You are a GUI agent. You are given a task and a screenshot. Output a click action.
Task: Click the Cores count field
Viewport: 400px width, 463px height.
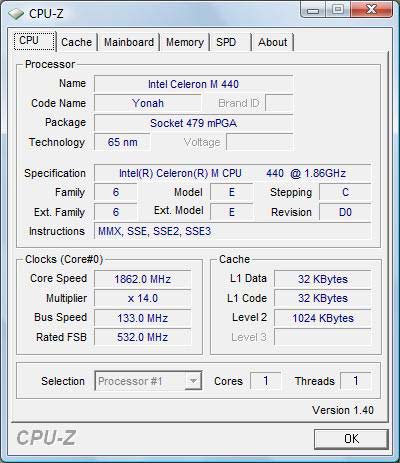pos(265,381)
